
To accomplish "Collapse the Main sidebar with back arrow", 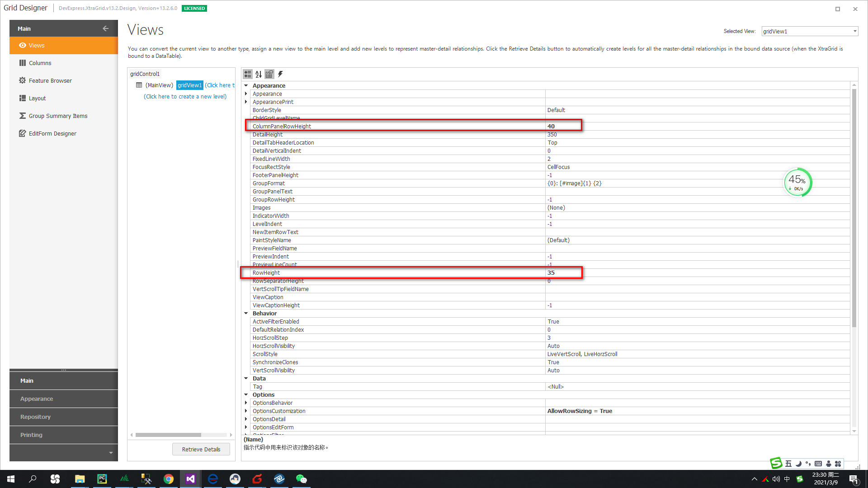I will (x=105, y=28).
